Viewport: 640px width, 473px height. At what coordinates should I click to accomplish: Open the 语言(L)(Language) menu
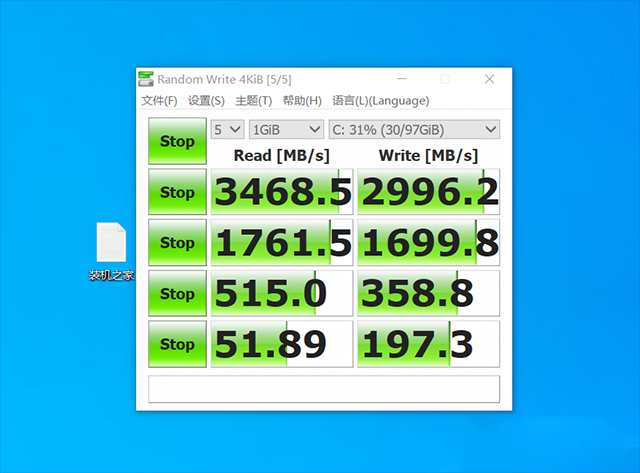pos(380,101)
